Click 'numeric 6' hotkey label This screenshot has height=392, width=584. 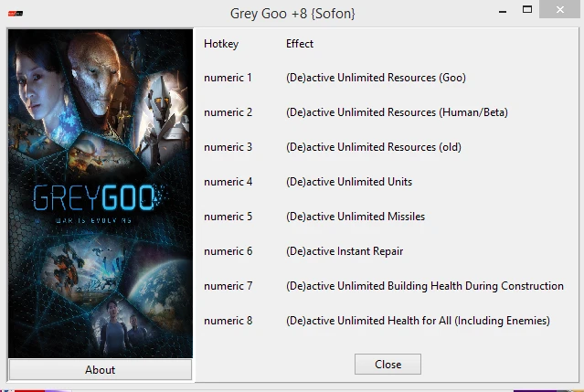point(228,251)
